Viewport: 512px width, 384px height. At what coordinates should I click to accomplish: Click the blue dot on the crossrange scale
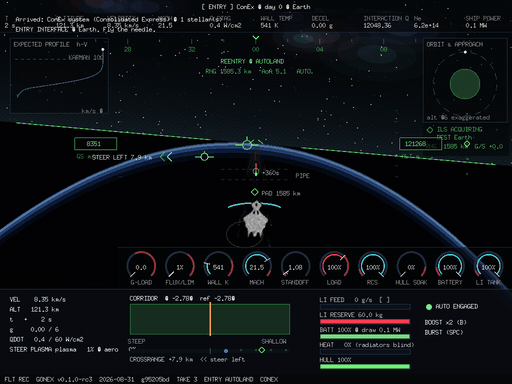point(226,351)
